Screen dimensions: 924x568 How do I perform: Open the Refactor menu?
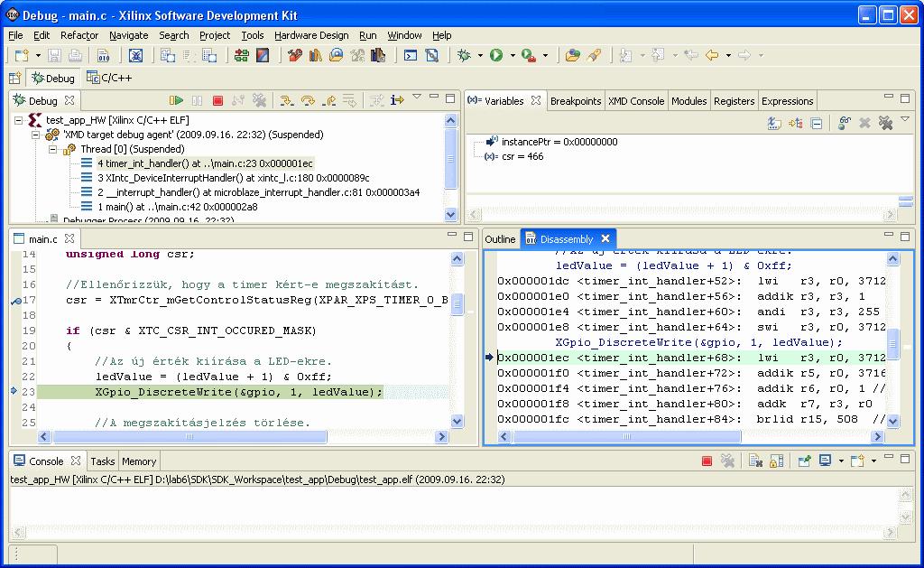79,35
